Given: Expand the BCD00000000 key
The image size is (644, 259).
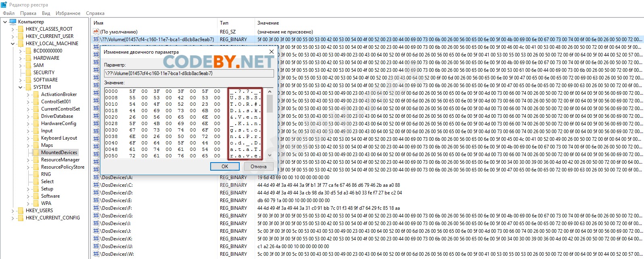Looking at the screenshot, I should coord(20,51).
